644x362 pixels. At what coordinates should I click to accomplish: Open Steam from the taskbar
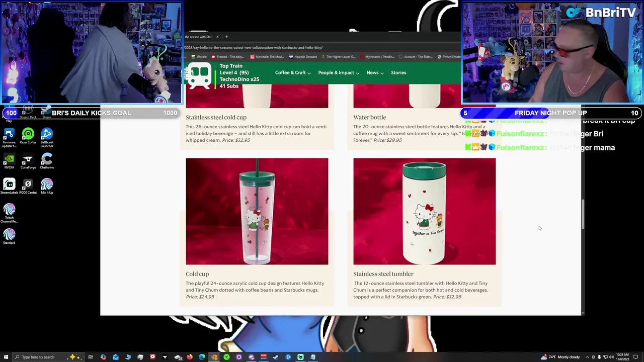point(276,357)
